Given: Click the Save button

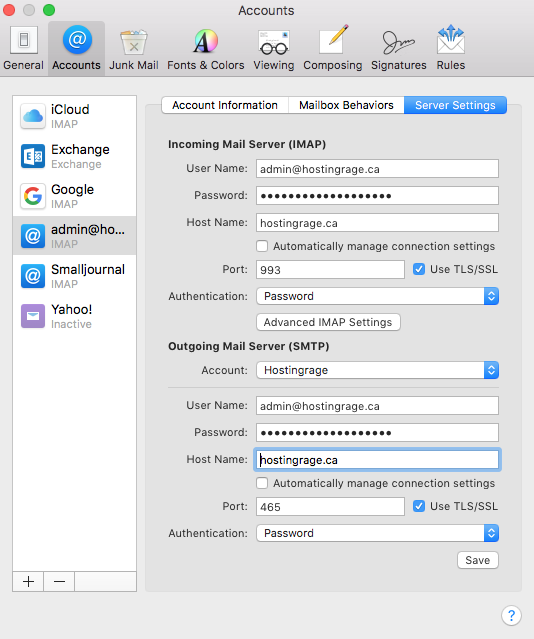Looking at the screenshot, I should point(478,560).
